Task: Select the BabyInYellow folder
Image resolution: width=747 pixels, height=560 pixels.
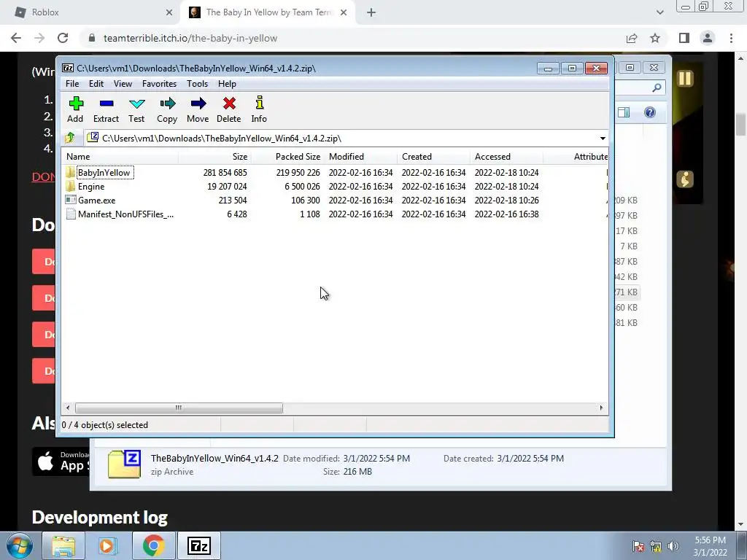Action: pos(104,172)
